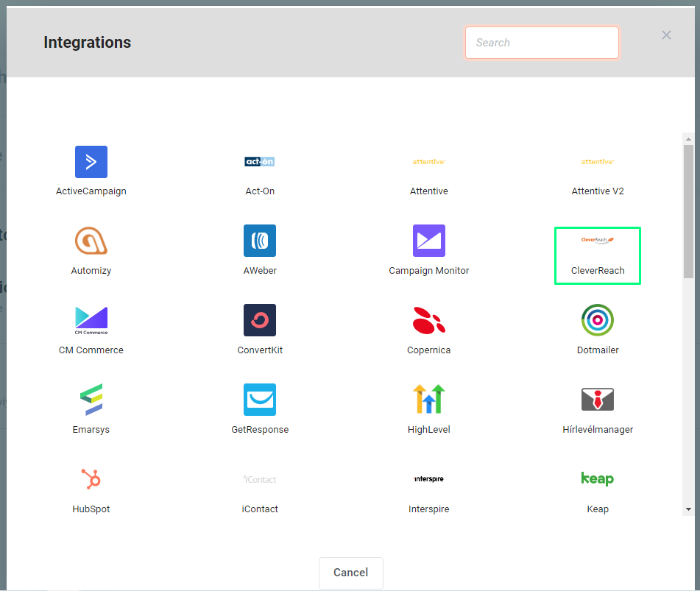Select the HubSpot sprocket icon
The height and width of the screenshot is (591, 700).
tap(91, 479)
